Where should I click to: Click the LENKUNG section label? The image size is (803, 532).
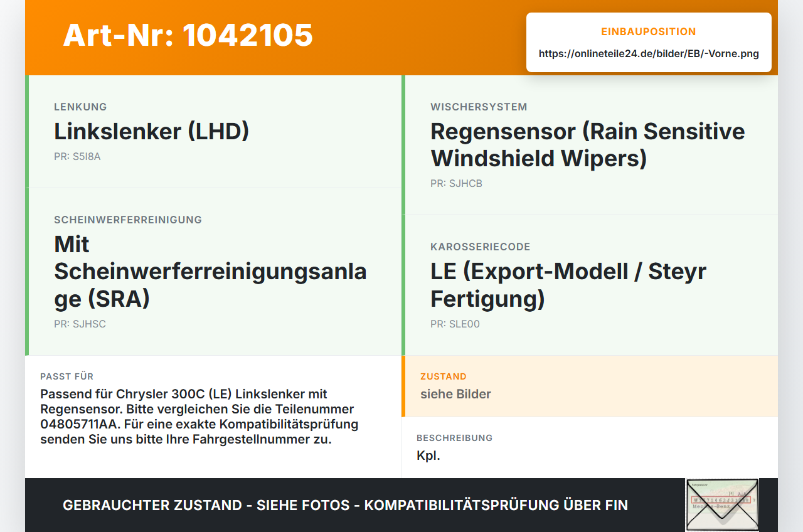pos(80,107)
